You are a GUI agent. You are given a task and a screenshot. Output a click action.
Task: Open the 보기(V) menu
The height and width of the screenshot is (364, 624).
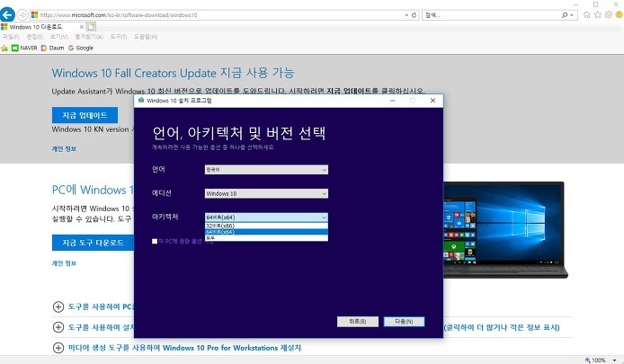coord(58,37)
